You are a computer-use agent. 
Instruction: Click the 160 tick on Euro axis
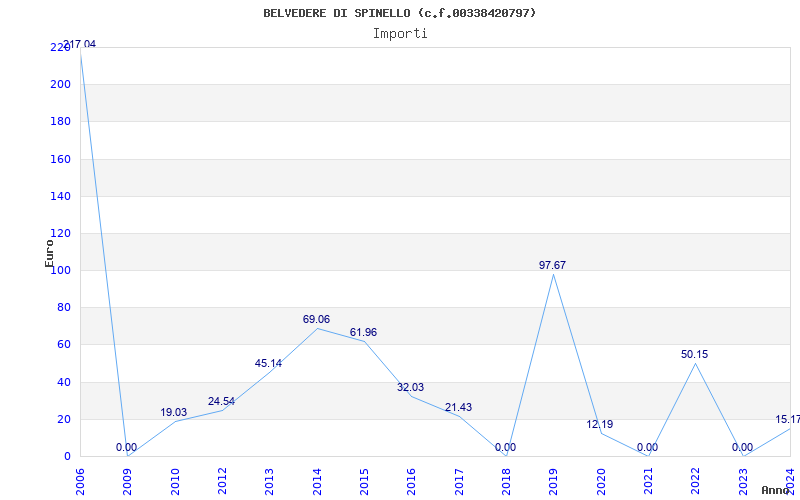[x=60, y=159]
